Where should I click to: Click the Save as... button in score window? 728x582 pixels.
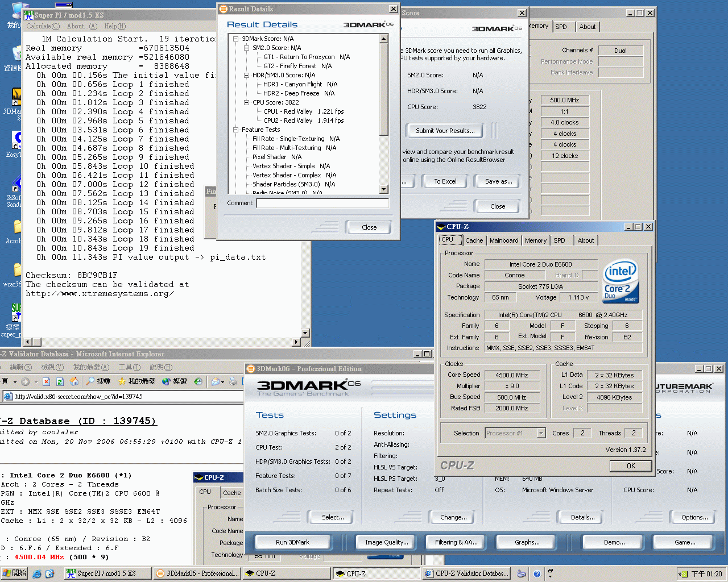pyautogui.click(x=498, y=181)
